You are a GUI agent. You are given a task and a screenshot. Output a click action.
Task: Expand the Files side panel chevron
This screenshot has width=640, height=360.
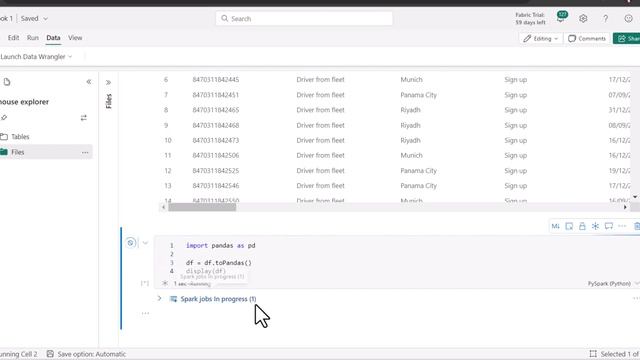click(108, 82)
